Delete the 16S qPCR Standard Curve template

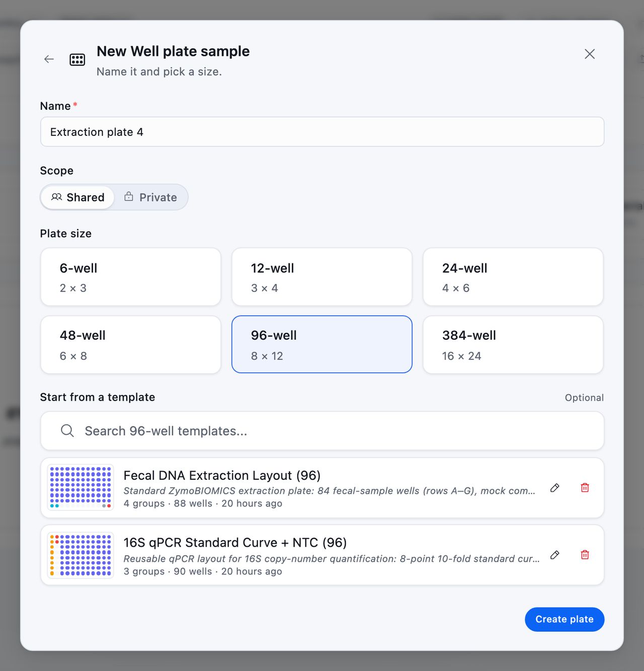point(585,555)
